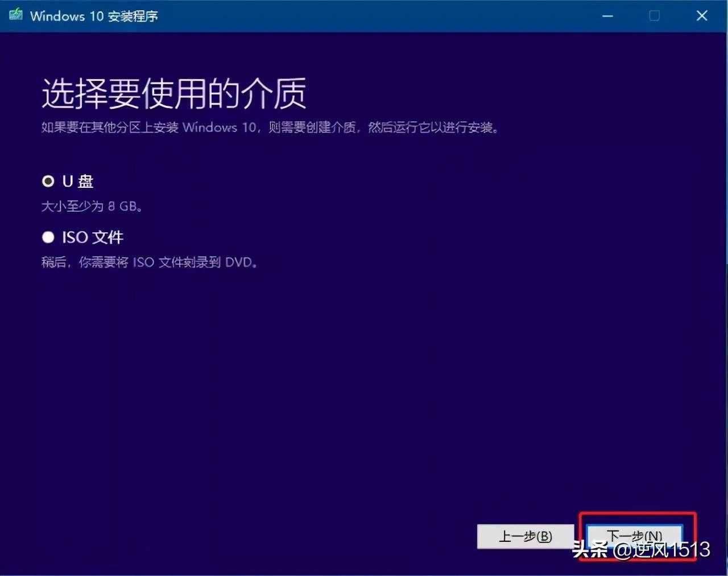This screenshot has height=576, width=728.
Task: Click the description starting with 如果要在其他分区上安装
Action: 271,127
